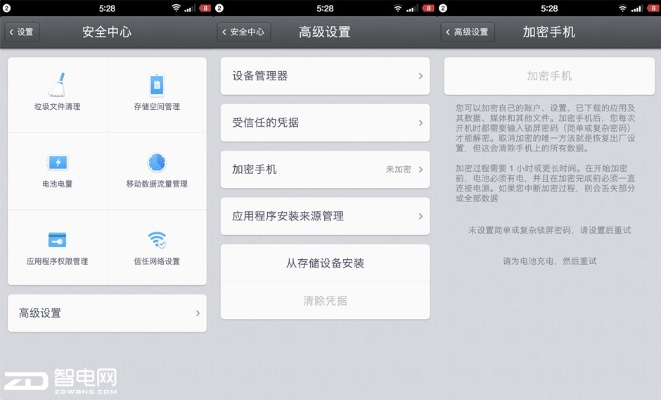
Task: Open 应用程序权限管理 icon
Action: click(x=58, y=240)
